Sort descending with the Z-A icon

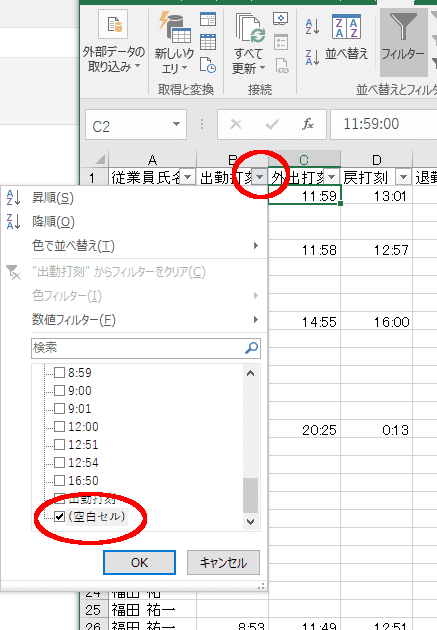(312, 57)
